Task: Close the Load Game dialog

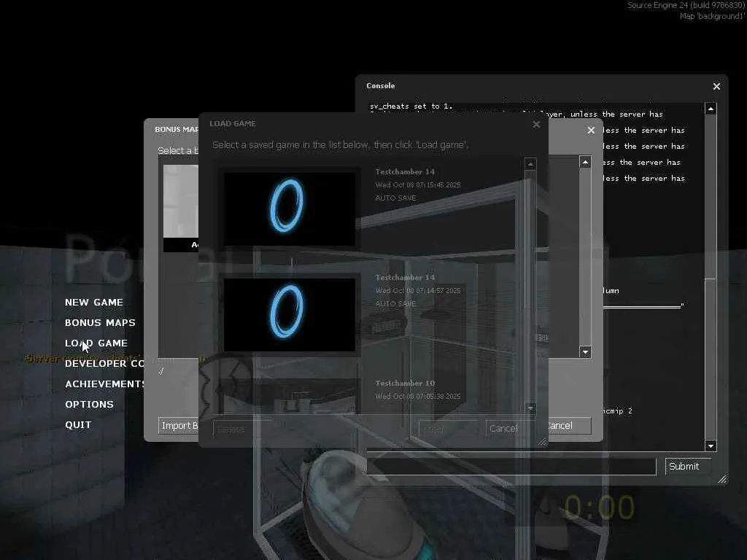Action: click(536, 124)
